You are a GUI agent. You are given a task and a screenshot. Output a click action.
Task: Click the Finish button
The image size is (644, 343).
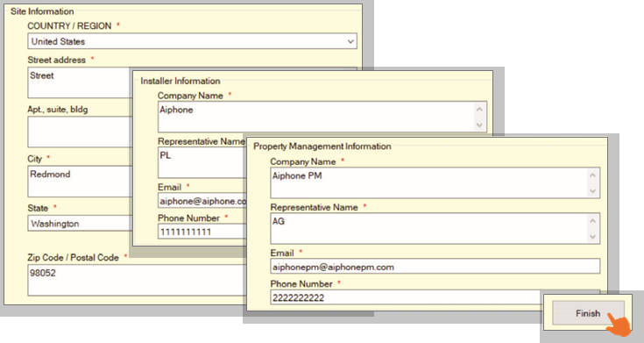[589, 313]
